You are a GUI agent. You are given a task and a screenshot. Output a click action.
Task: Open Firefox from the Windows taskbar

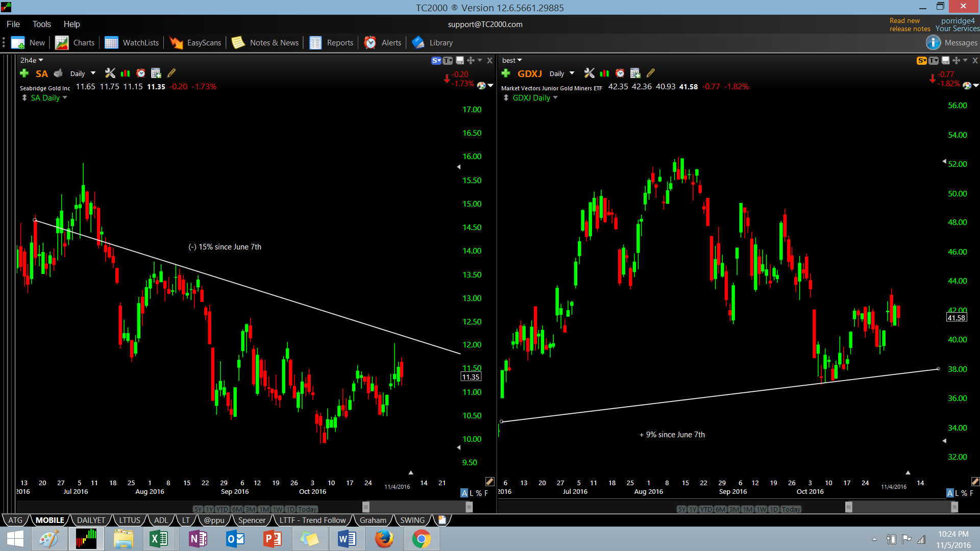(384, 539)
